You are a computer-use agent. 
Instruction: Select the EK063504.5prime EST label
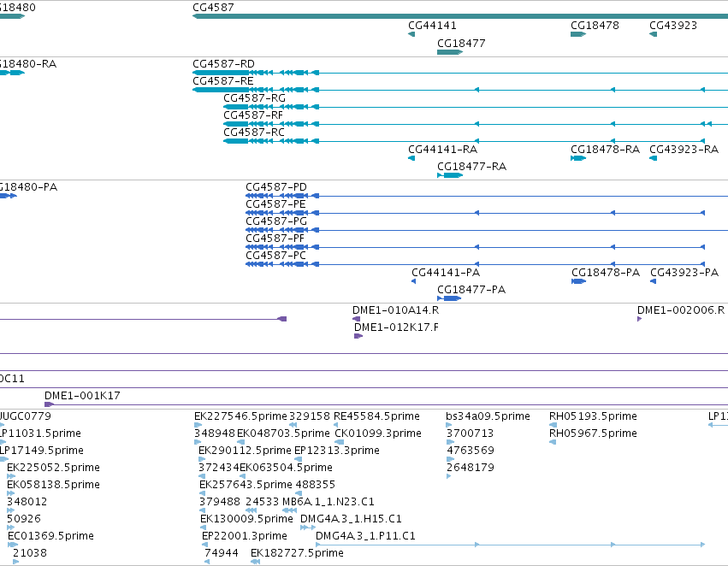pyautogui.click(x=286, y=468)
